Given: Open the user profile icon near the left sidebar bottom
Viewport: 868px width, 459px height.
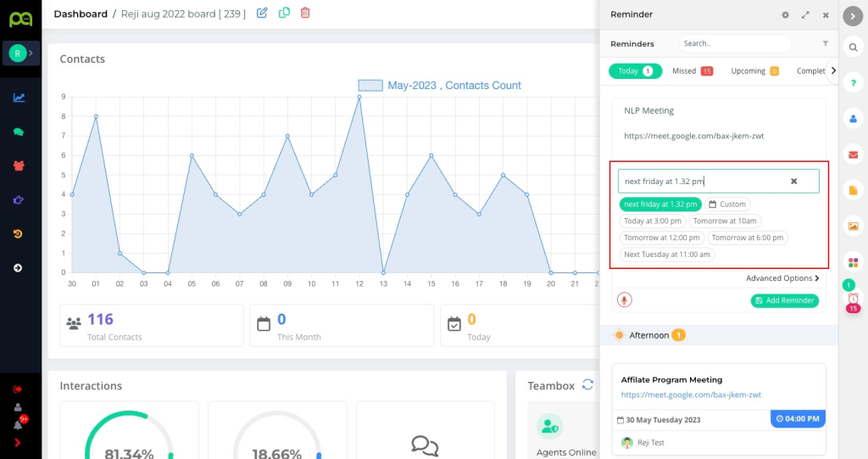Looking at the screenshot, I should [18, 407].
